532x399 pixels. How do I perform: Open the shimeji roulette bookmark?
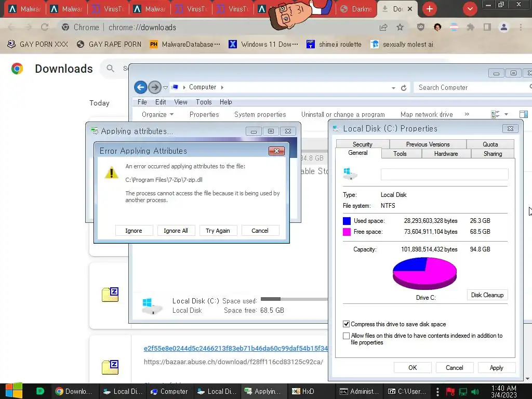[334, 44]
